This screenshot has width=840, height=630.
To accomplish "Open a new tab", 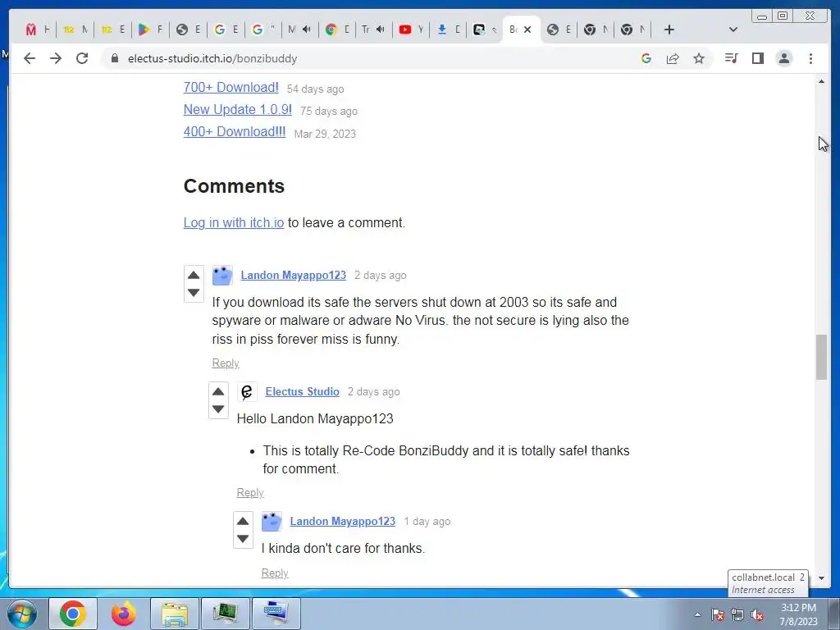I will click(669, 30).
